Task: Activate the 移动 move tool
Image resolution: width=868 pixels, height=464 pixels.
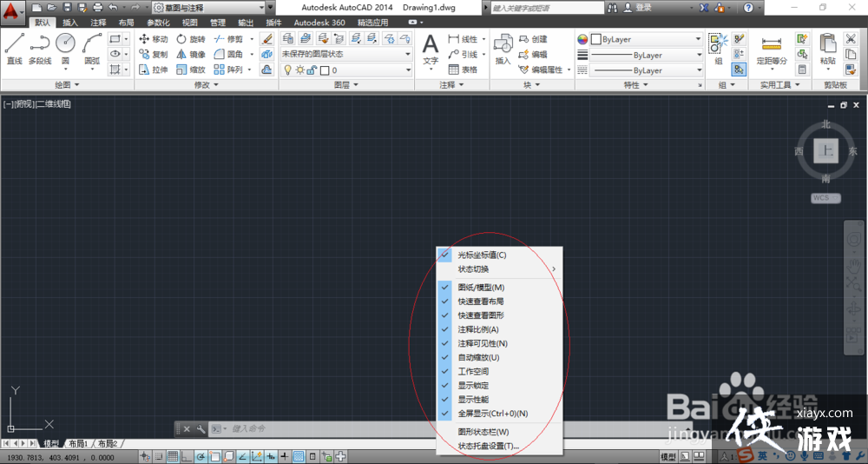Action: tap(154, 39)
